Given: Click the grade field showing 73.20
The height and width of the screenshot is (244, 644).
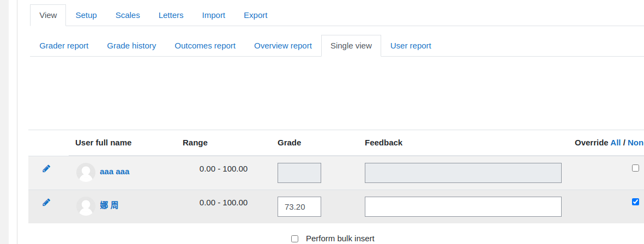Looking at the screenshot, I should (299, 206).
